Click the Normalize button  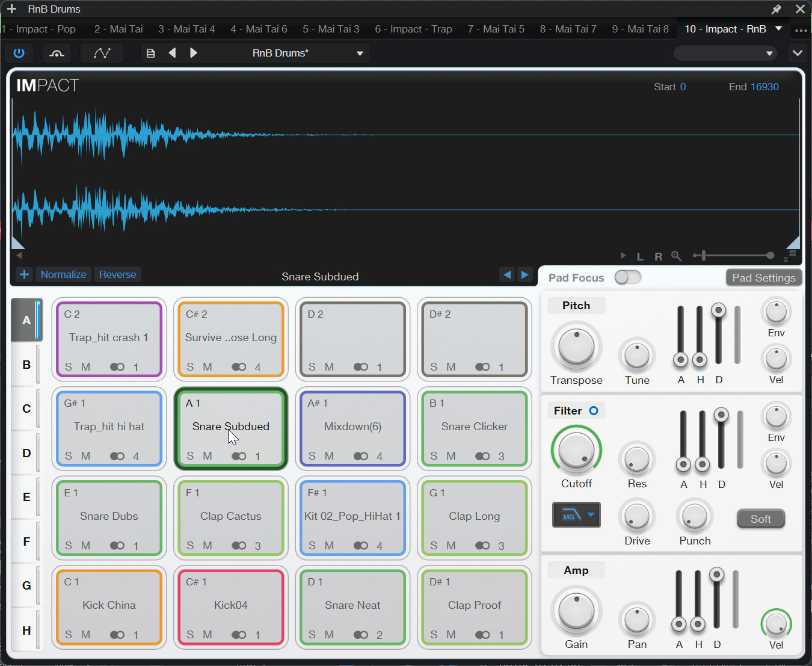(x=63, y=275)
